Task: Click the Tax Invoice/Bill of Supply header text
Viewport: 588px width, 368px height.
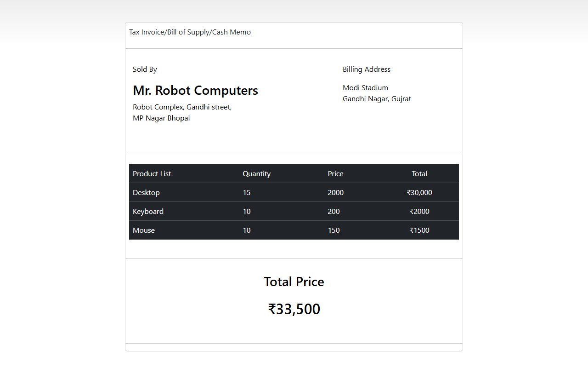Action: click(x=190, y=32)
